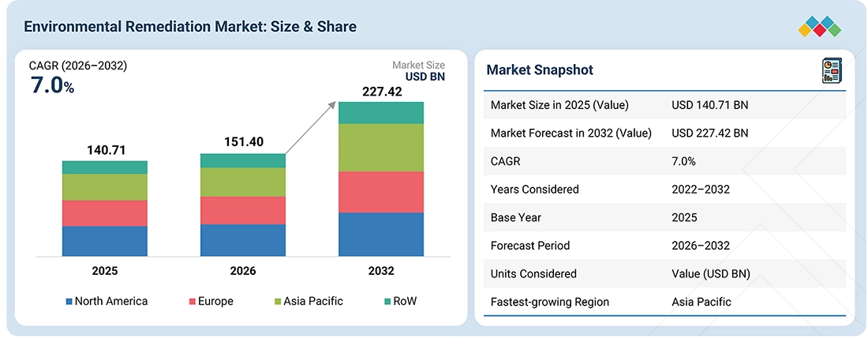Click the Base Year value 2025 in the table
The image size is (868, 339).
pos(684,217)
